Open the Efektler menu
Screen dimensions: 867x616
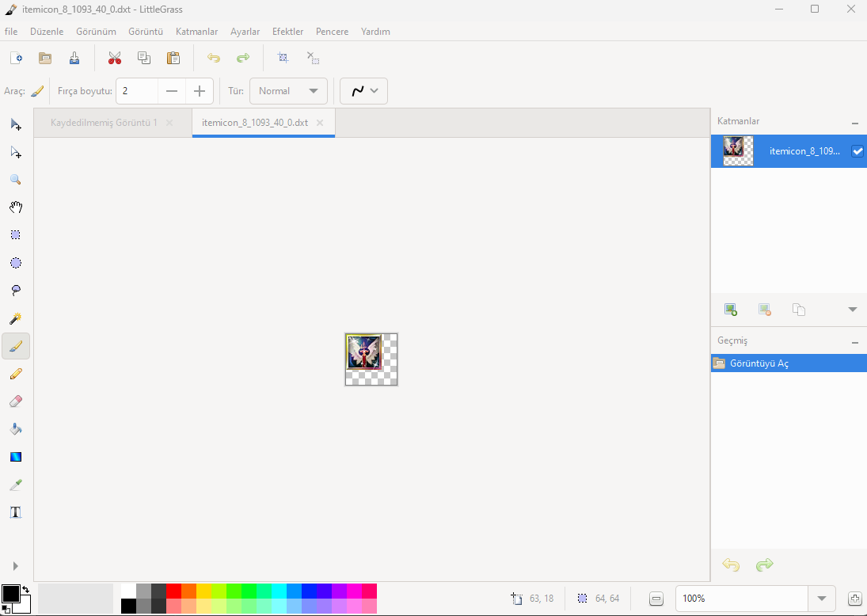(287, 32)
